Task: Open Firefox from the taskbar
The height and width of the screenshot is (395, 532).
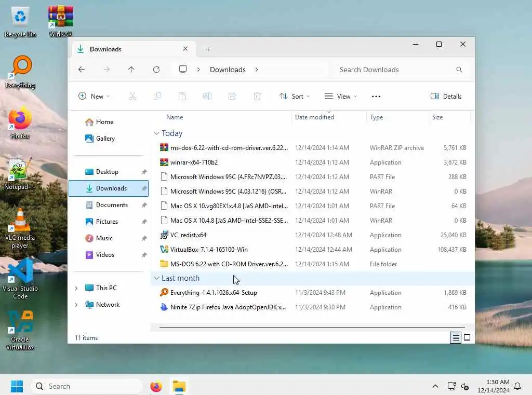Action: [x=156, y=386]
